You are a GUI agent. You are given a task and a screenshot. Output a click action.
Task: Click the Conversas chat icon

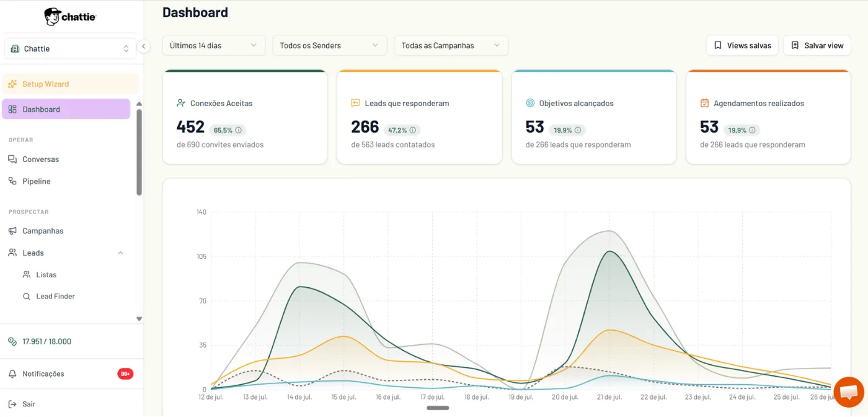coord(12,159)
